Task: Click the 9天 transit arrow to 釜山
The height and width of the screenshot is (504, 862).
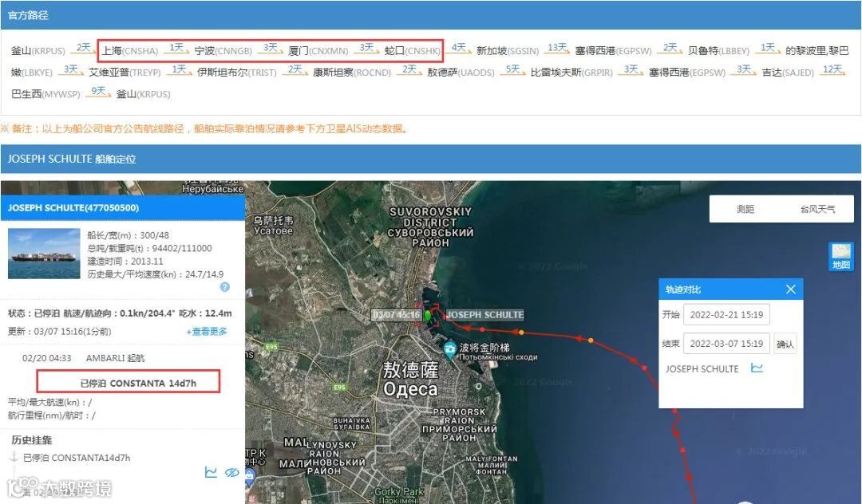Action: (98, 91)
